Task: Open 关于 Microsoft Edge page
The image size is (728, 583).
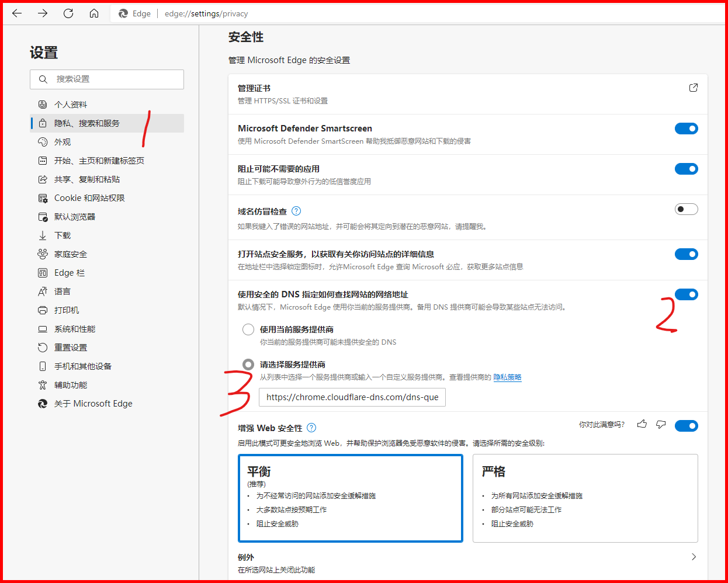Action: 107,404
